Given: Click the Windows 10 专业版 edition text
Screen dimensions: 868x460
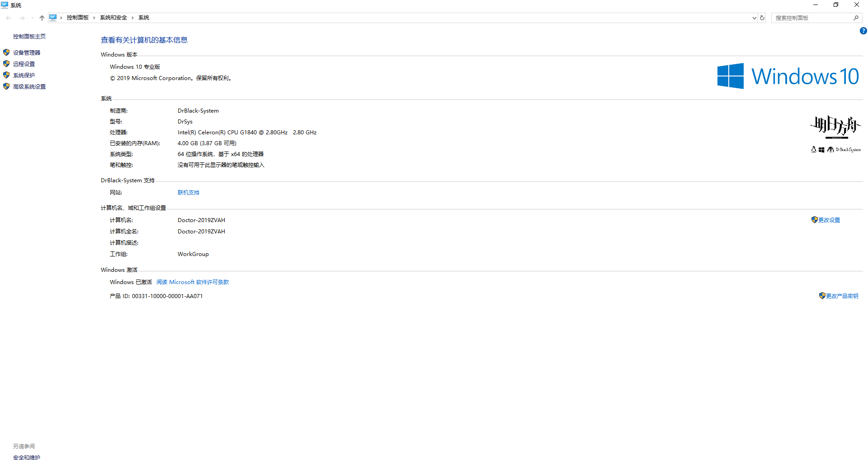Looking at the screenshot, I should pos(135,67).
